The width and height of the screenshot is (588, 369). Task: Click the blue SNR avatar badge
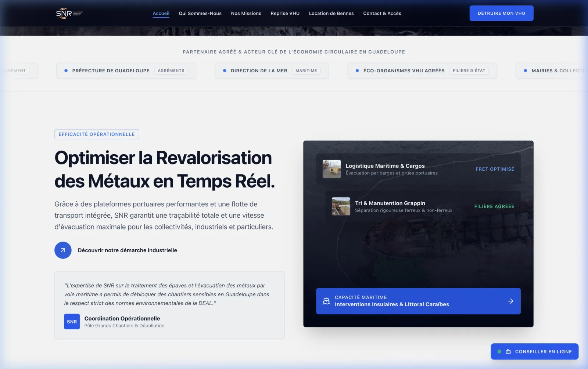click(x=72, y=322)
